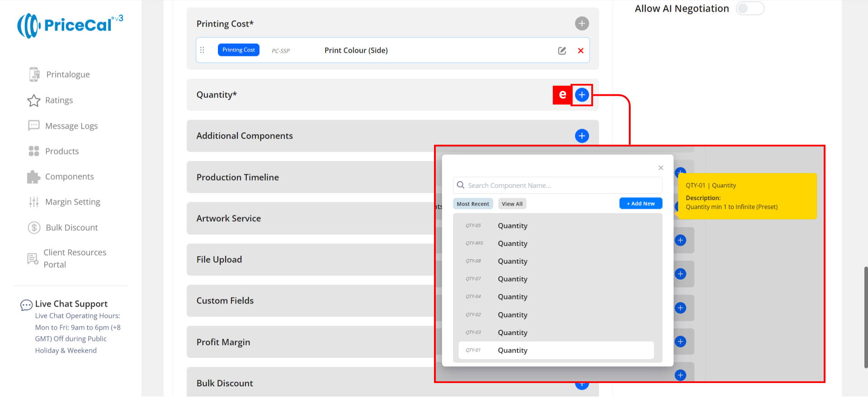The width and height of the screenshot is (868, 397).
Task: Click the plus icon for Printing Cost
Action: click(581, 23)
